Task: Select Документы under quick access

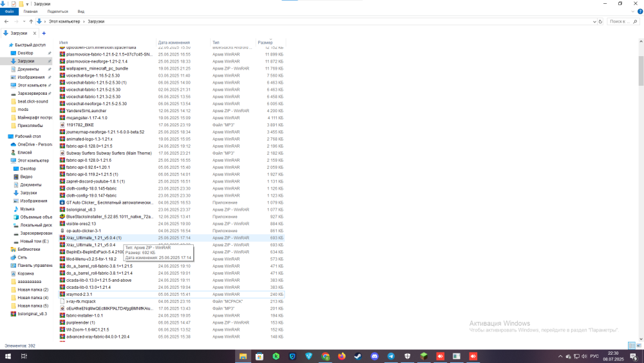Action: pos(28,69)
